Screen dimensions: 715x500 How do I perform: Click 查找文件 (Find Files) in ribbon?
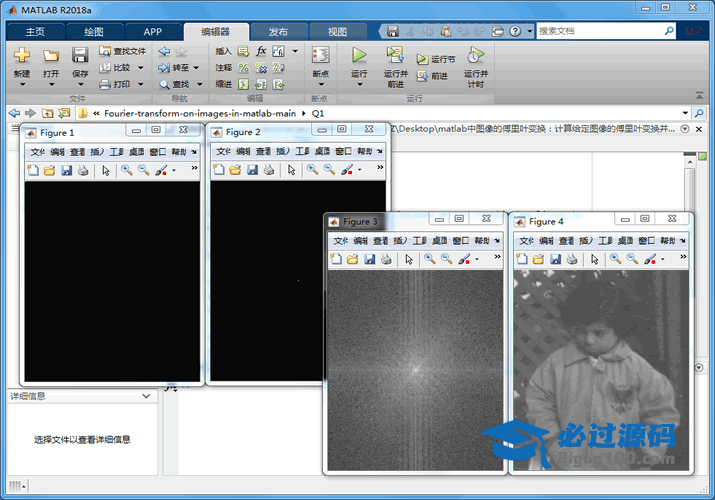point(123,51)
